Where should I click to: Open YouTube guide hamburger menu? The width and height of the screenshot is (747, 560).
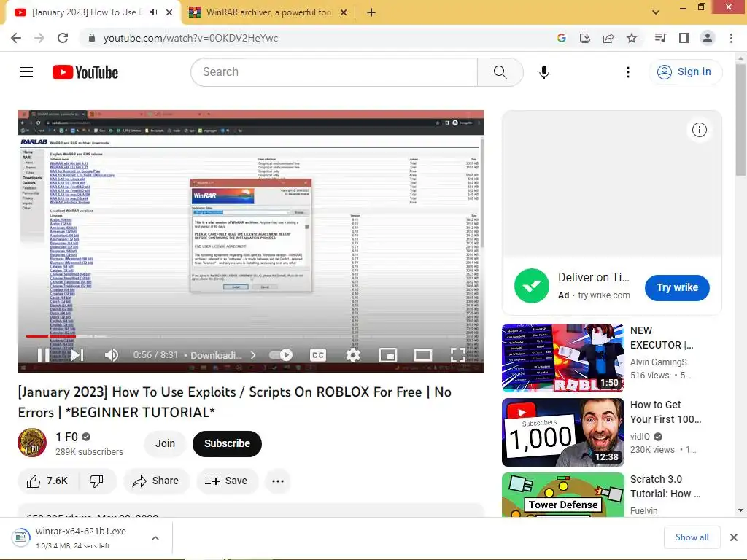tap(26, 72)
